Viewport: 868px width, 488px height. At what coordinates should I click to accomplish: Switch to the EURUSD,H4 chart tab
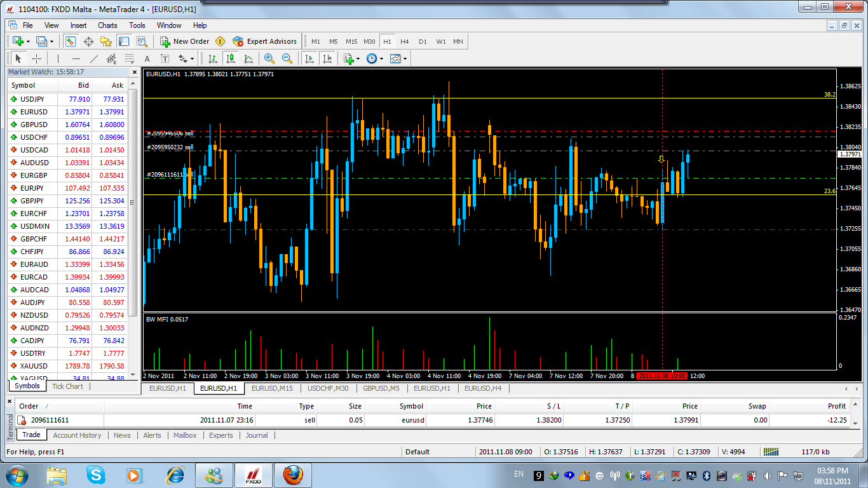click(x=483, y=388)
